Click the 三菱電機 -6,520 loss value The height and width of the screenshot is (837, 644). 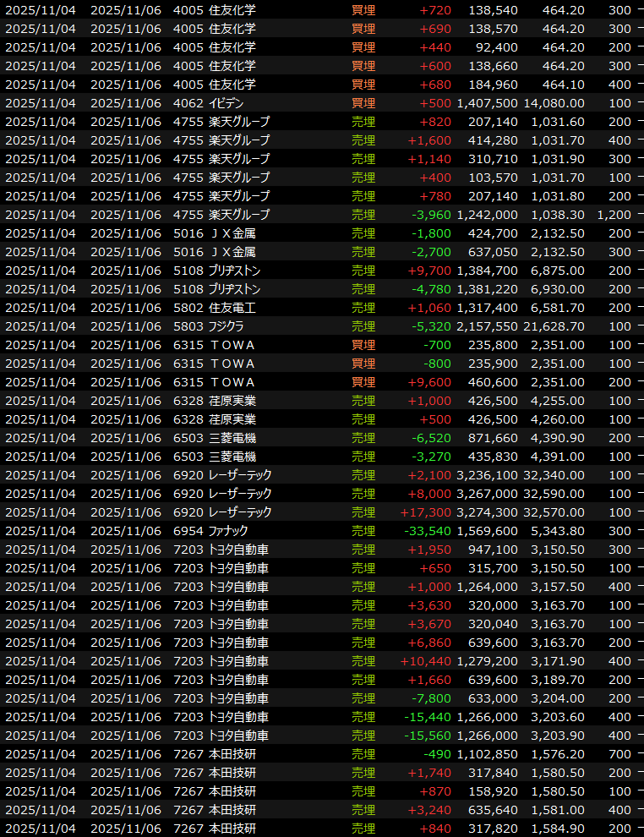pos(431,438)
